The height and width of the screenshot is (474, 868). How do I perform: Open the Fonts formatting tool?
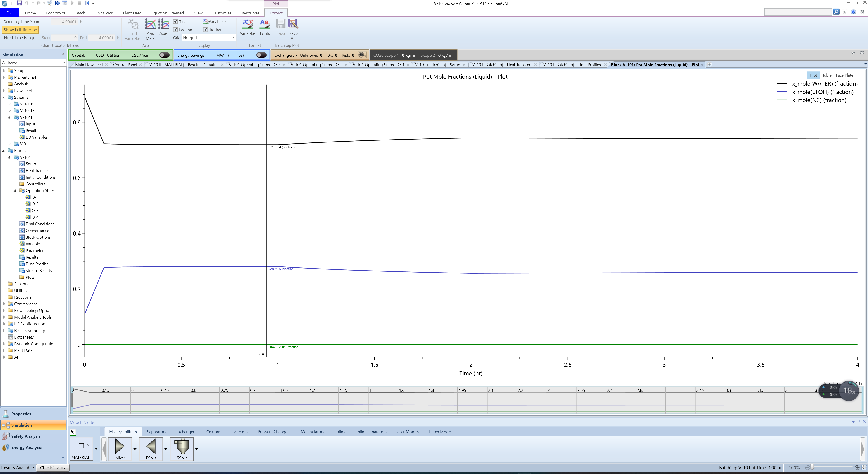[x=265, y=27]
